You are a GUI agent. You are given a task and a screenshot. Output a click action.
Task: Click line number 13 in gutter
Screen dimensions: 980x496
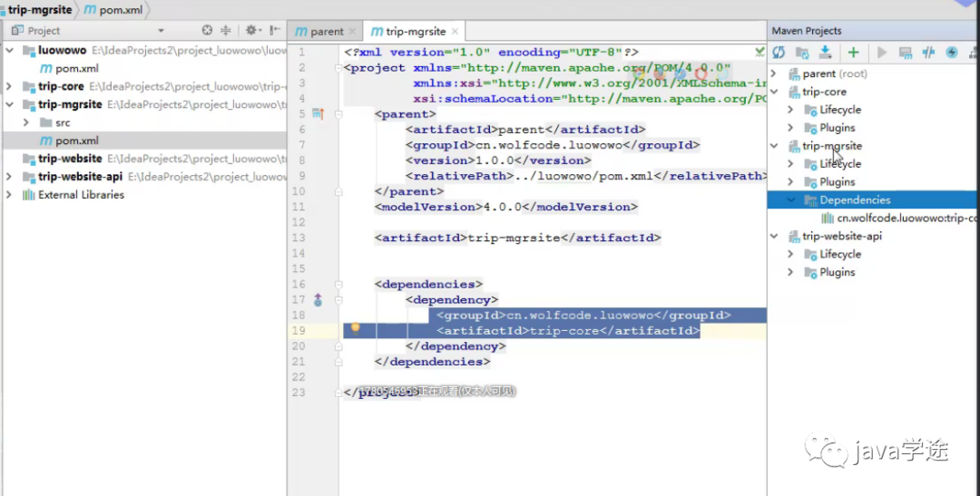299,238
